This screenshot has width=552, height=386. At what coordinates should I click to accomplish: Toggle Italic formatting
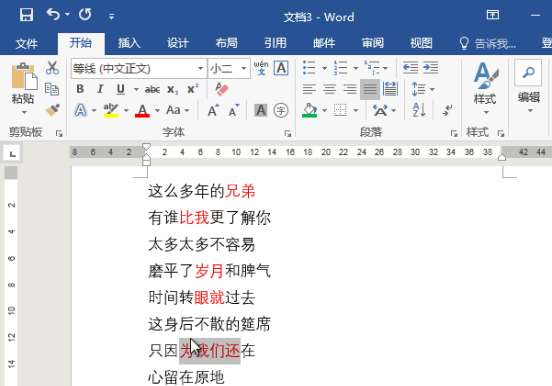(x=100, y=89)
